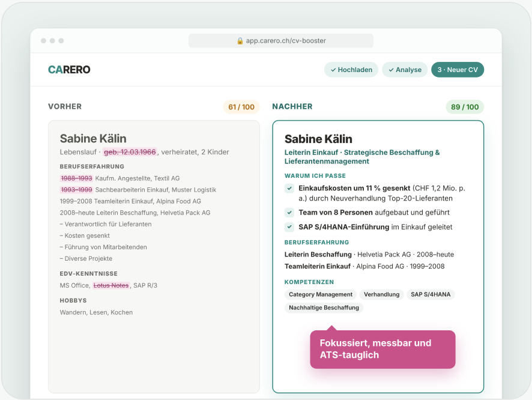Click the BERUFSERFAHRUNG heading in Vorher card
This screenshot has width=532, height=400.
point(92,166)
